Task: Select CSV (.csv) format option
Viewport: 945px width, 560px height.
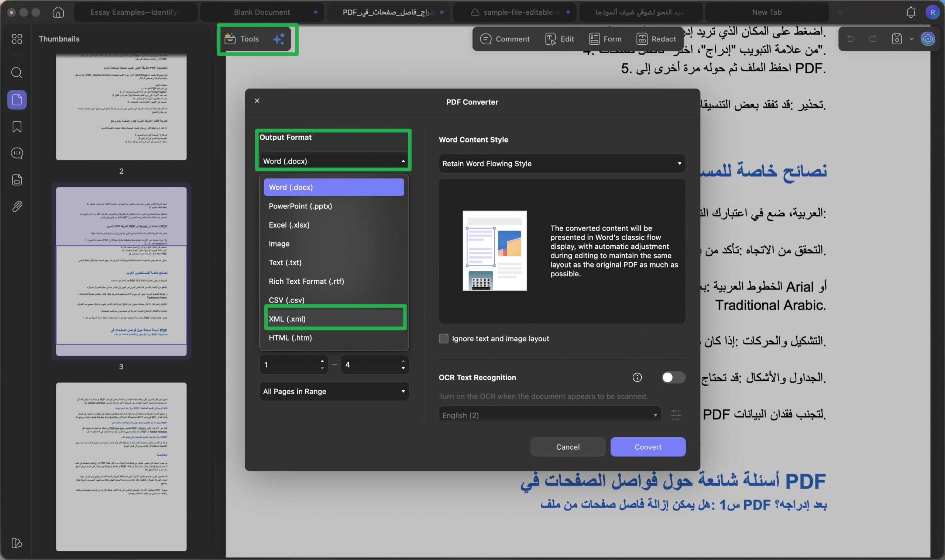Action: tap(334, 300)
